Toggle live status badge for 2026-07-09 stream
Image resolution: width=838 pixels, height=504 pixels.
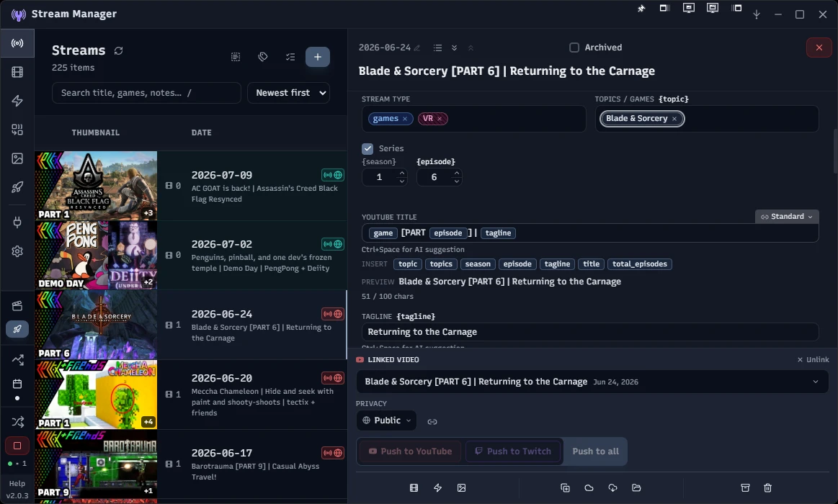click(x=332, y=175)
